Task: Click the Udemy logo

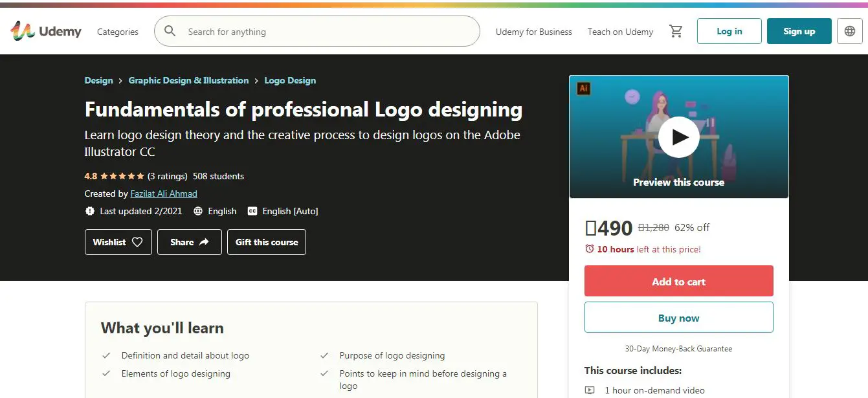Action: [x=45, y=31]
